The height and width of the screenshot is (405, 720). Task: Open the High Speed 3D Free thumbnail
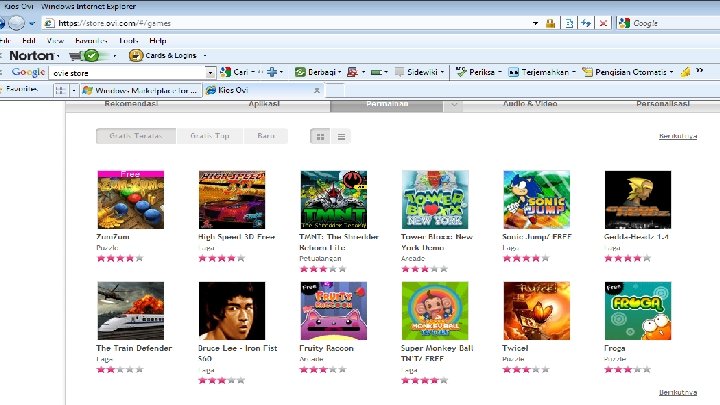[232, 200]
